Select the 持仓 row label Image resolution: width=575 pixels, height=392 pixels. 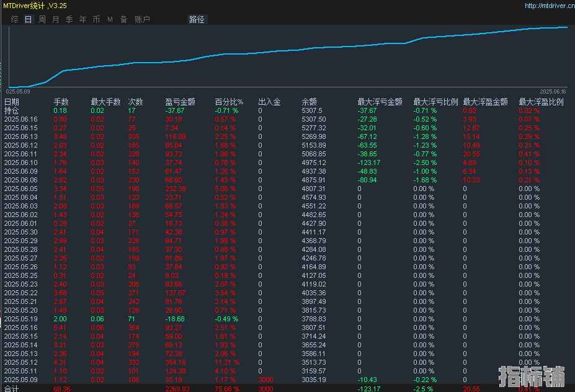coord(11,110)
